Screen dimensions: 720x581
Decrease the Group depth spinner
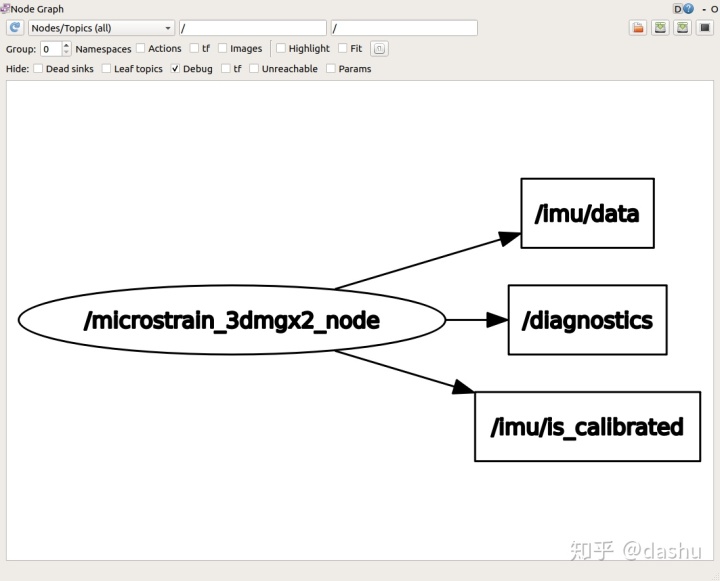pos(67,52)
